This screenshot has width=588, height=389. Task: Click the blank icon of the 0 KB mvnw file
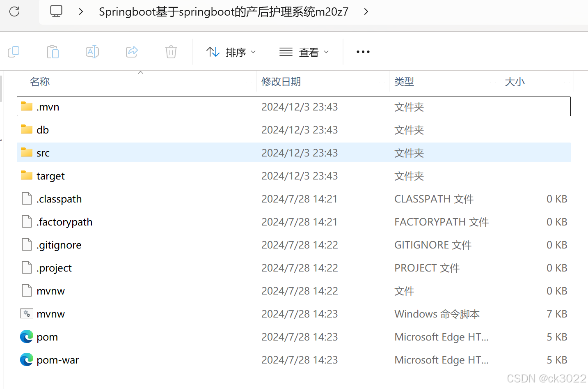(x=27, y=290)
